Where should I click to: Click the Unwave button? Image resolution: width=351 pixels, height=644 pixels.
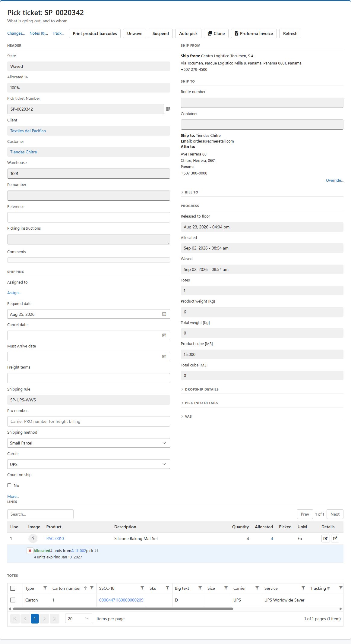point(134,33)
